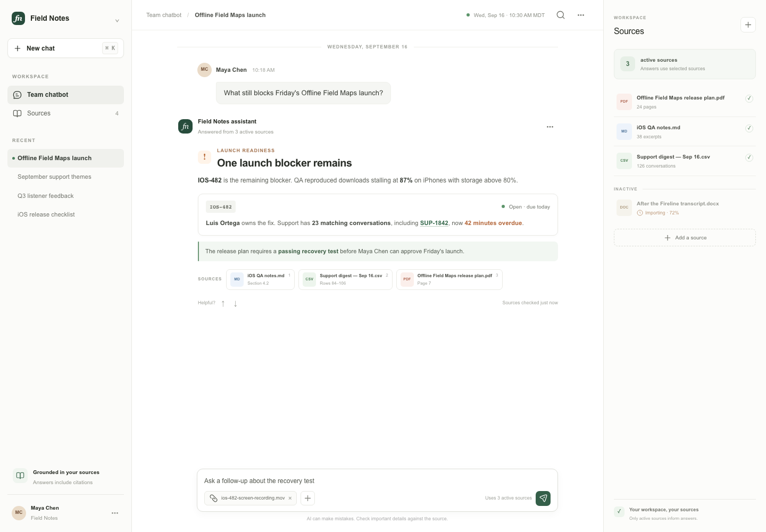Open Sources in the left sidebar

[65, 113]
